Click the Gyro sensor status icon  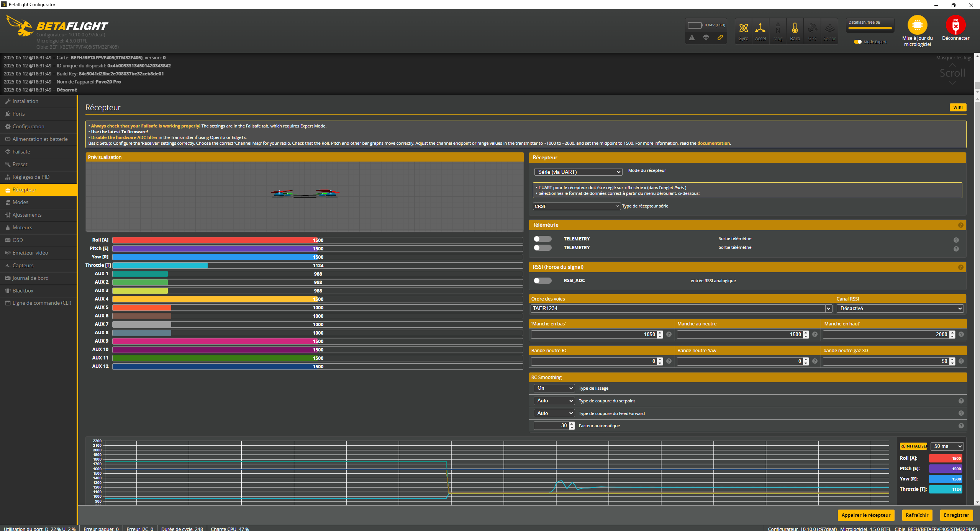743,28
